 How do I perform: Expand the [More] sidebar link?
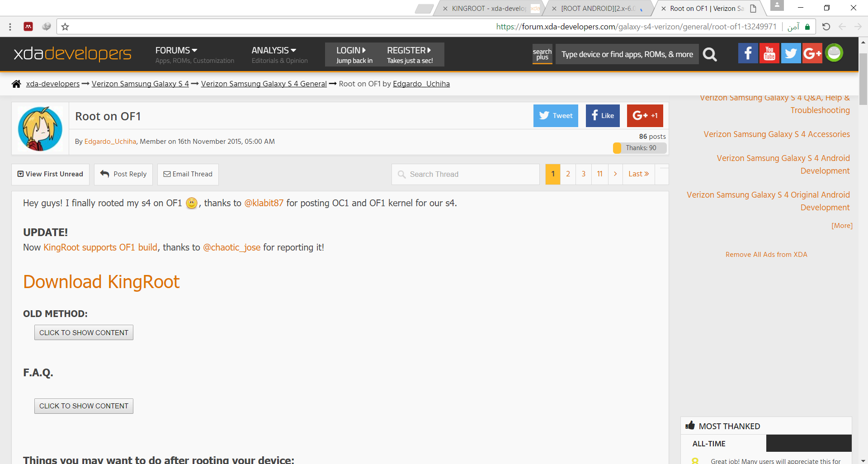(x=842, y=226)
